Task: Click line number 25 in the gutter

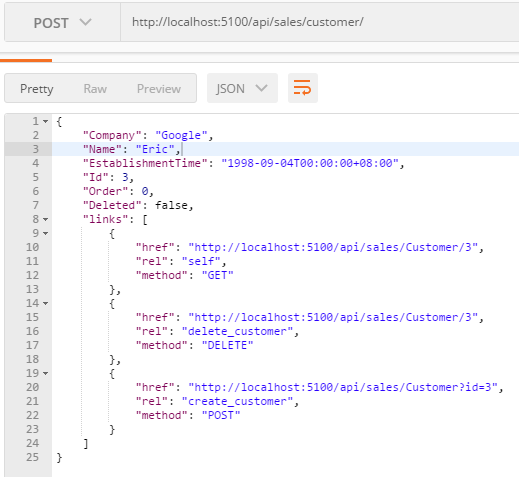Action: click(32, 457)
